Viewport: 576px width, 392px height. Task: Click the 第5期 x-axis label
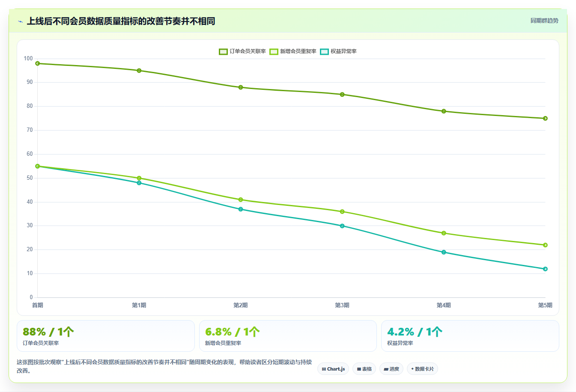click(545, 305)
